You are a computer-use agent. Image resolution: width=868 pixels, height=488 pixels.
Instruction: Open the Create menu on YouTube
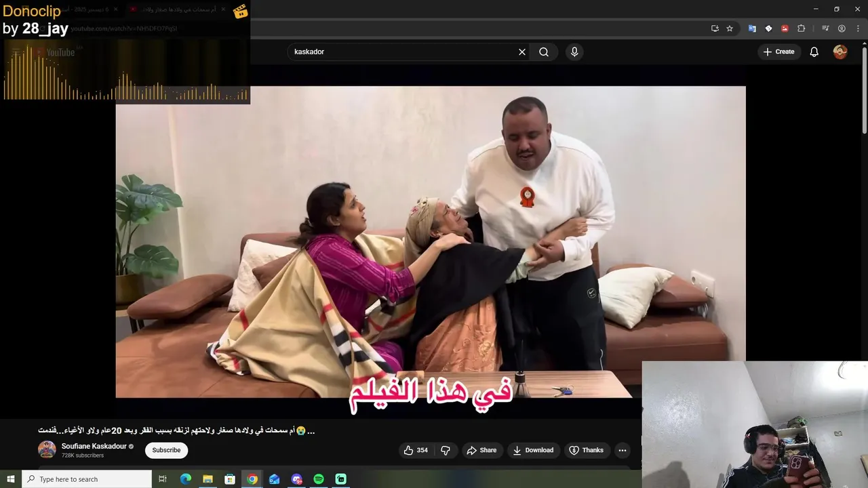(x=778, y=52)
